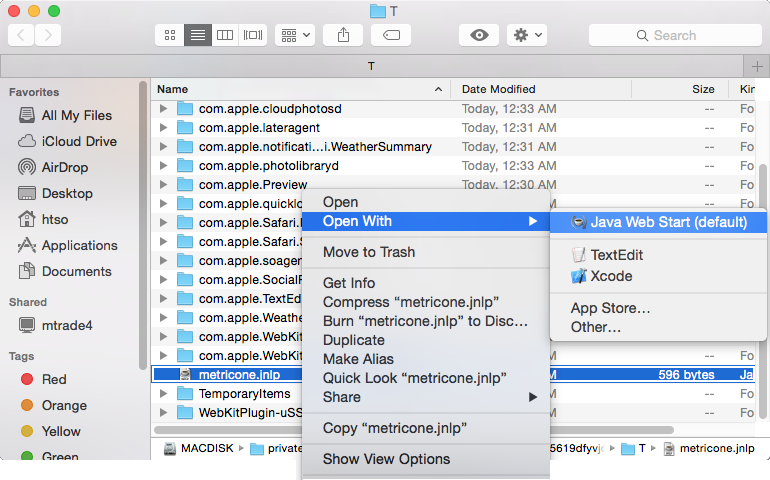Screen dimensions: 770x480
Task: Click Open With in context menu
Action: (x=426, y=222)
